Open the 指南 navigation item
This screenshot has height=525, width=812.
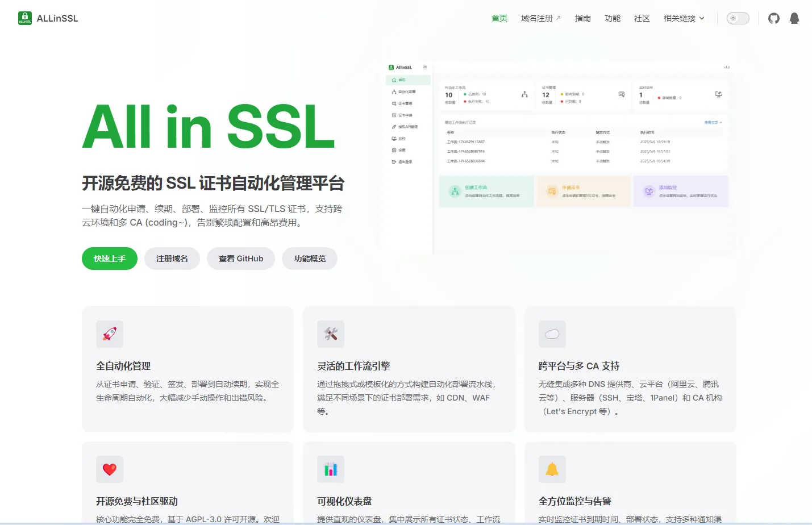pyautogui.click(x=583, y=18)
